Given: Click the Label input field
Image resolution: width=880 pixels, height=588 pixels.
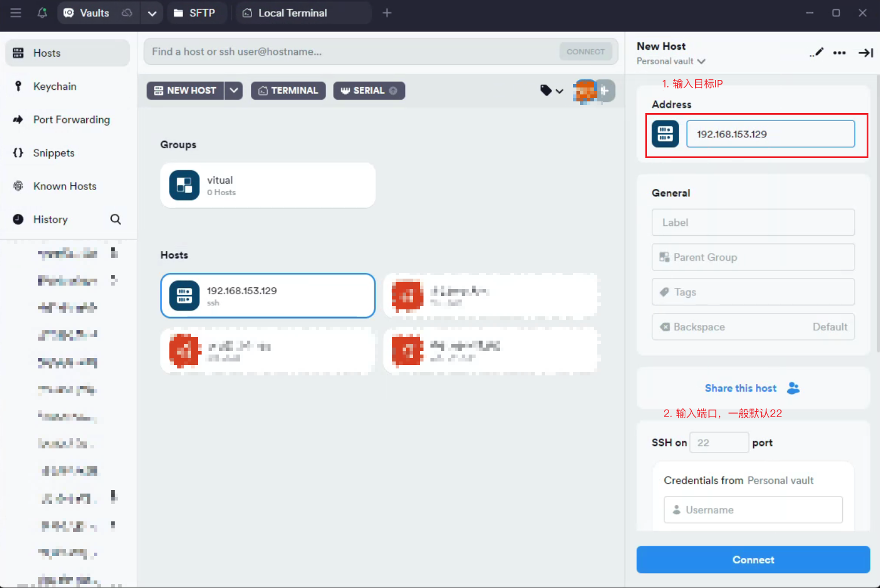Looking at the screenshot, I should point(753,222).
